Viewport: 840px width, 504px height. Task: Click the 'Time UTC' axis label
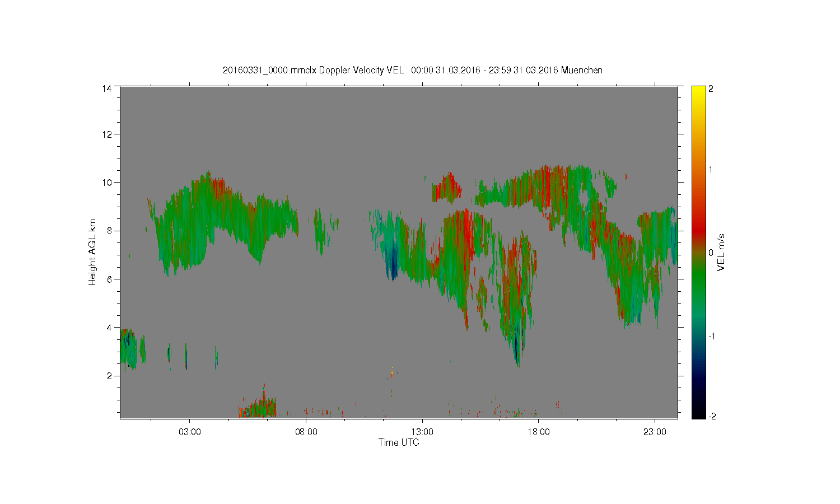coord(399,442)
